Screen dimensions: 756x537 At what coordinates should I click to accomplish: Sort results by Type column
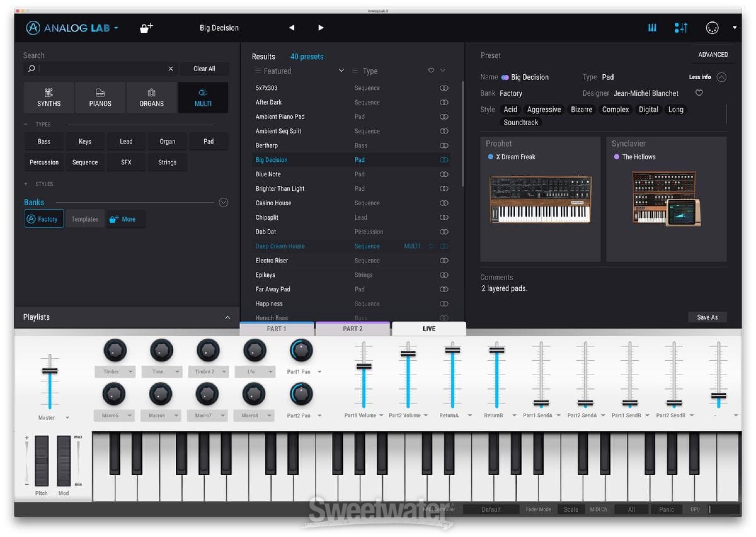370,71
